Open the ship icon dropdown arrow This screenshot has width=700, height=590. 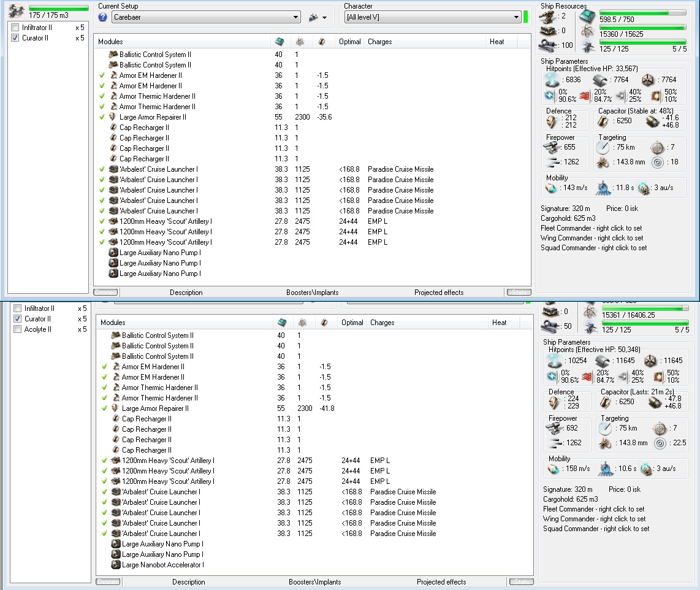point(324,18)
